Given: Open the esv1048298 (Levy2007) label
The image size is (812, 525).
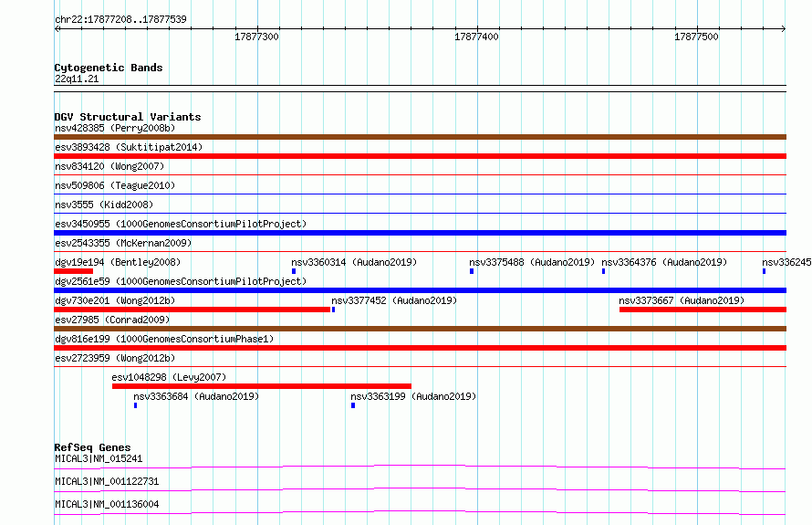Looking at the screenshot, I should (x=170, y=377).
